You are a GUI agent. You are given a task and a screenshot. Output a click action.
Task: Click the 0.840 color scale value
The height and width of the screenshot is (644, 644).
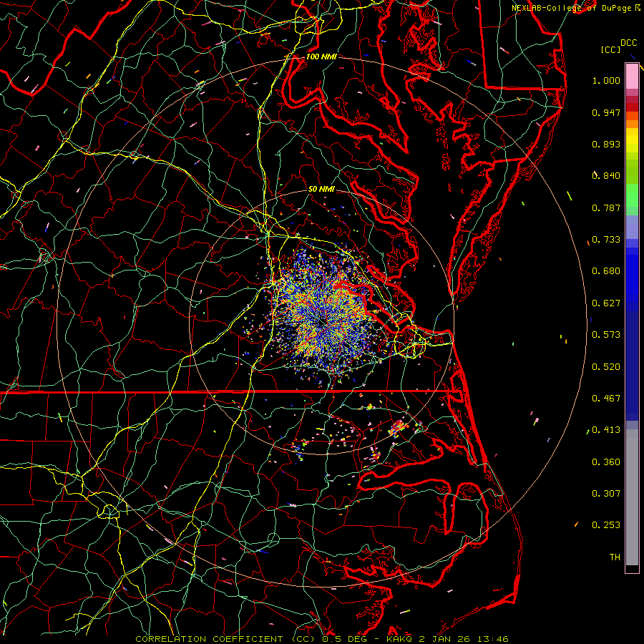click(x=606, y=176)
